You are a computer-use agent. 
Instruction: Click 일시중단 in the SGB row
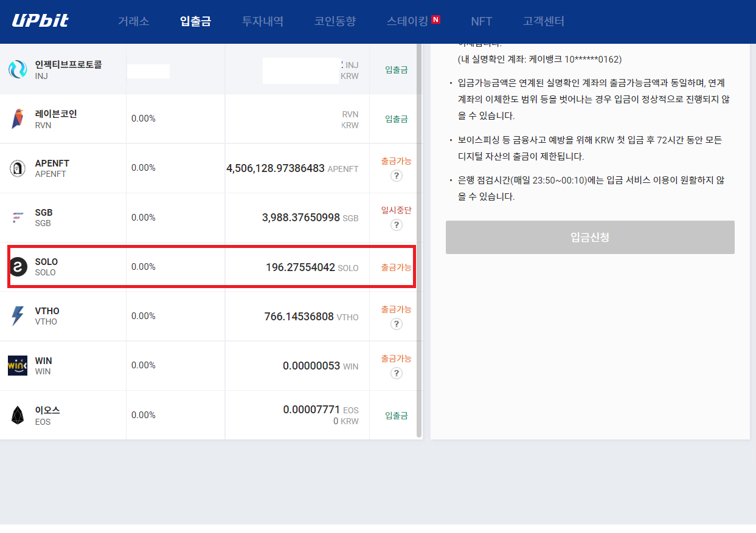point(396,210)
